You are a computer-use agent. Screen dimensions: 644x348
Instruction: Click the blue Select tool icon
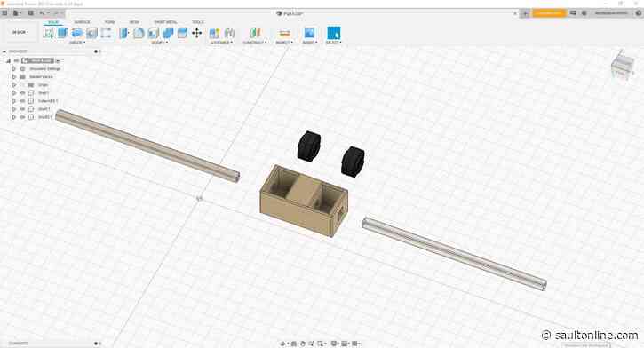(x=333, y=33)
